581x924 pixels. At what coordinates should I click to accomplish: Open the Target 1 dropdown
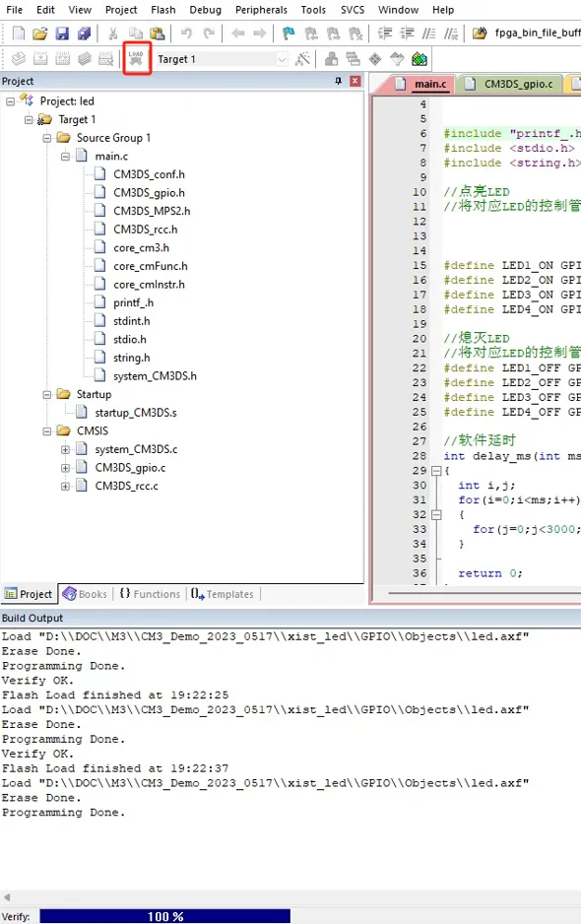pyautogui.click(x=282, y=59)
